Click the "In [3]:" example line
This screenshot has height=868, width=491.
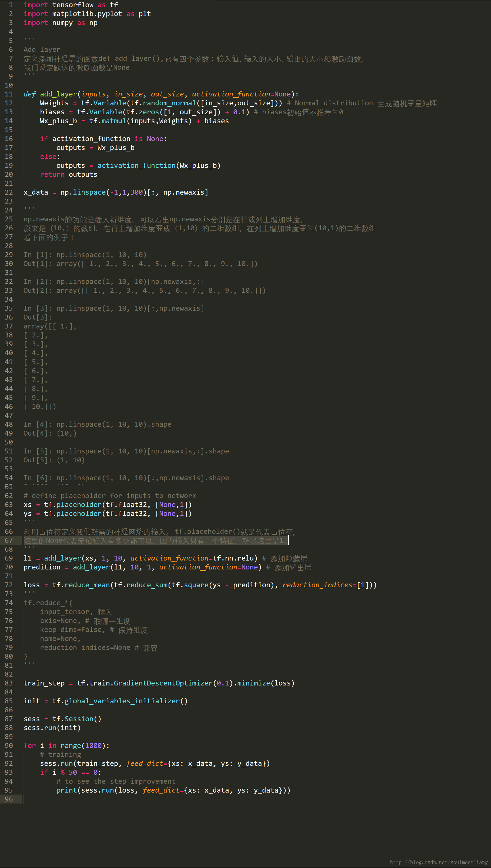tap(114, 308)
